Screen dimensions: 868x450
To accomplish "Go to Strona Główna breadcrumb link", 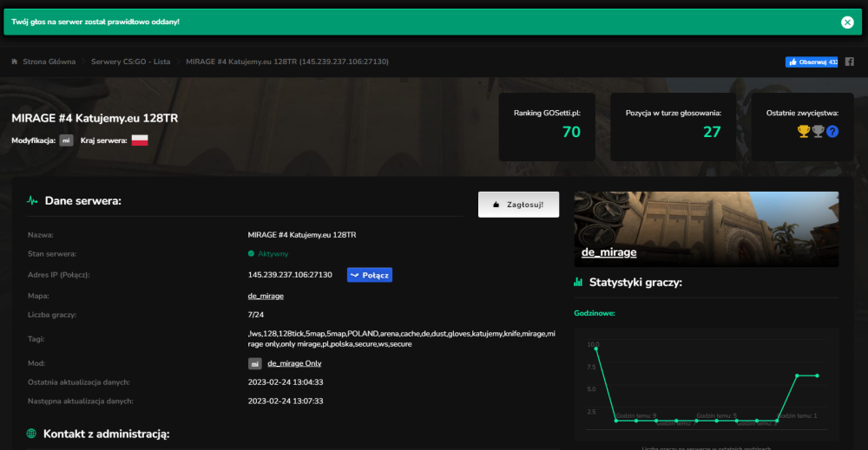I will tap(49, 62).
